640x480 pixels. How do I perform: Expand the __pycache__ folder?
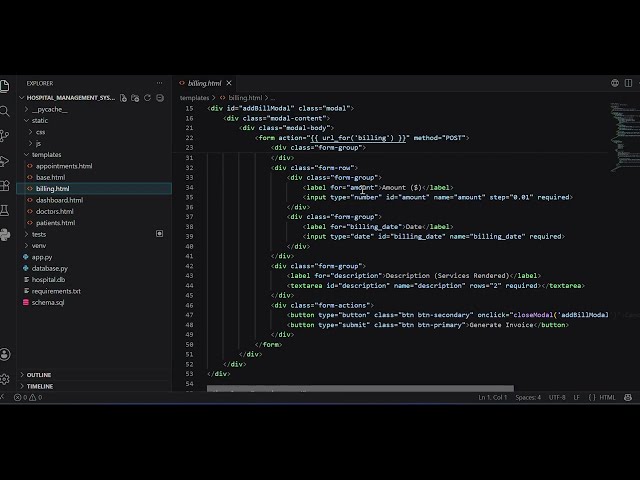(49, 109)
